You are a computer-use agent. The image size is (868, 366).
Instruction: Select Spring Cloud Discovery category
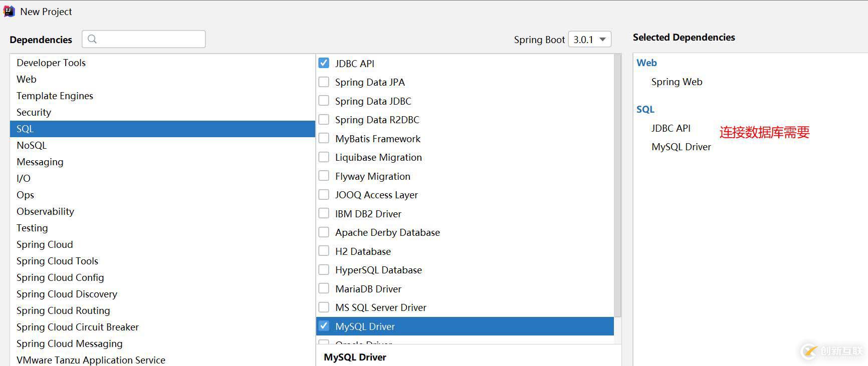67,294
